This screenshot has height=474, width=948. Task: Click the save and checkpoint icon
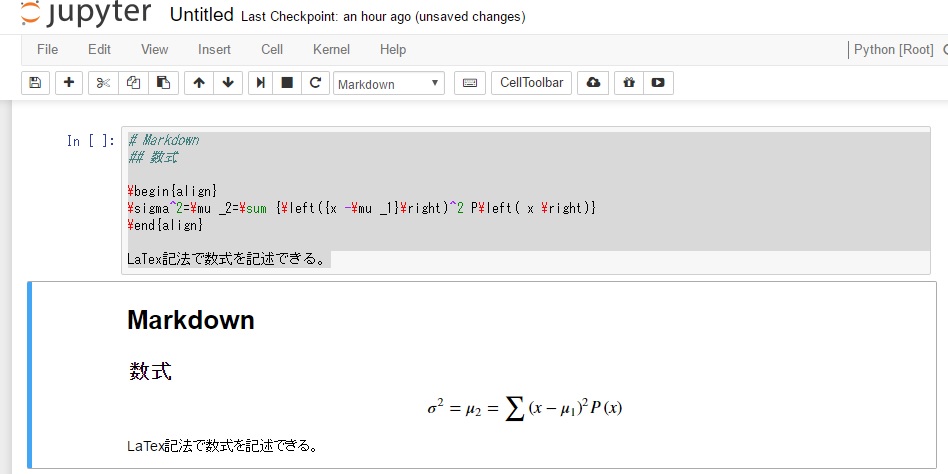(x=35, y=83)
